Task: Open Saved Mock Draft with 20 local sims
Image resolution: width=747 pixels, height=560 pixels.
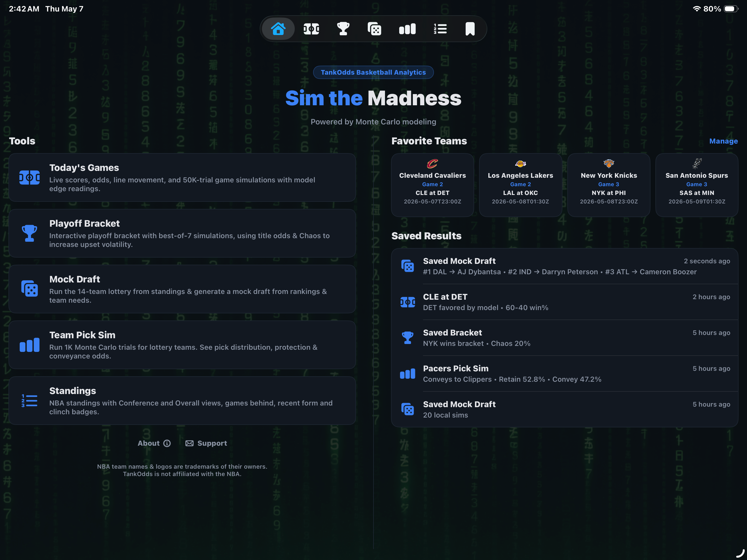Action: point(564,409)
